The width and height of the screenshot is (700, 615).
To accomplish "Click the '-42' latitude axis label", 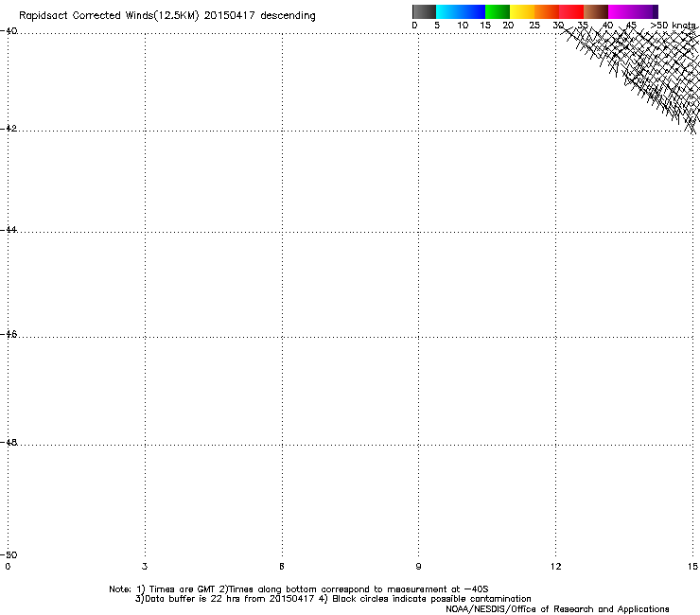I will click(9, 128).
